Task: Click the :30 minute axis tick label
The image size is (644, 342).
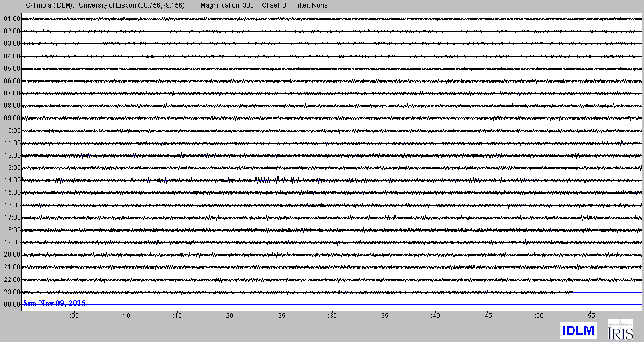Action: pyautogui.click(x=332, y=316)
